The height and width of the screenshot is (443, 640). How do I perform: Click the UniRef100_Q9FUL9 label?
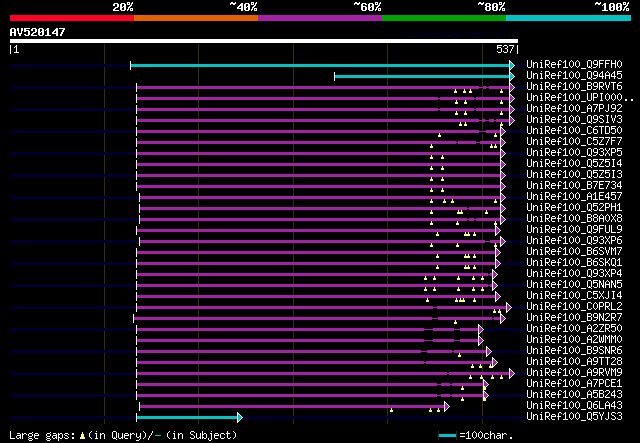pos(574,229)
